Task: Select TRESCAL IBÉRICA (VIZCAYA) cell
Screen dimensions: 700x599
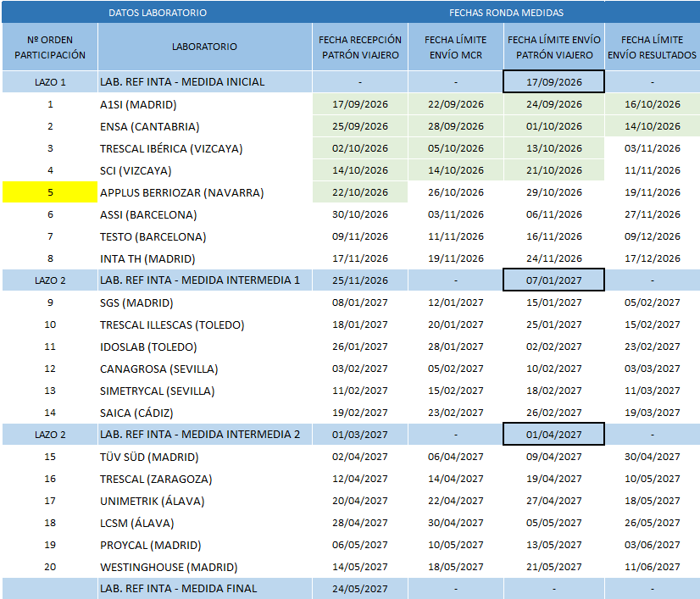Action: coord(204,148)
